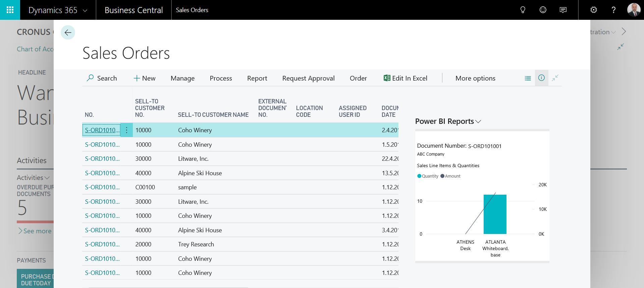Screen dimensions: 644x288
Task: Click the Quantity legend color dot
Action: (x=419, y=176)
